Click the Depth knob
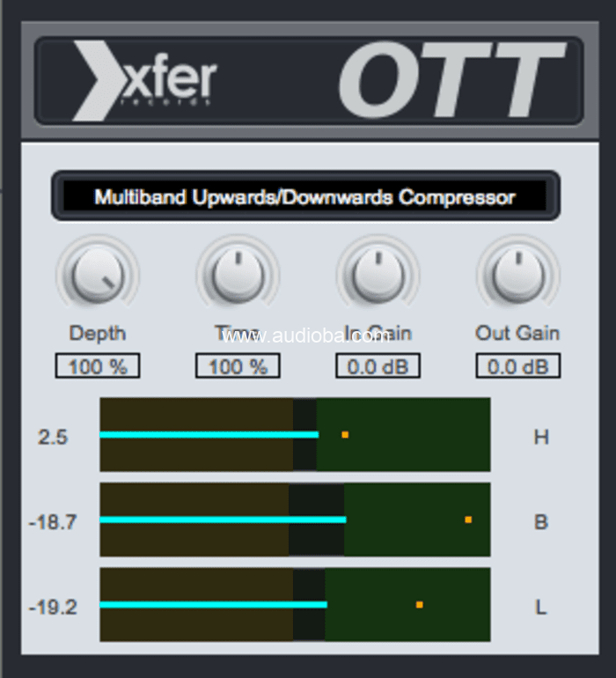This screenshot has width=616, height=678. pos(98,275)
